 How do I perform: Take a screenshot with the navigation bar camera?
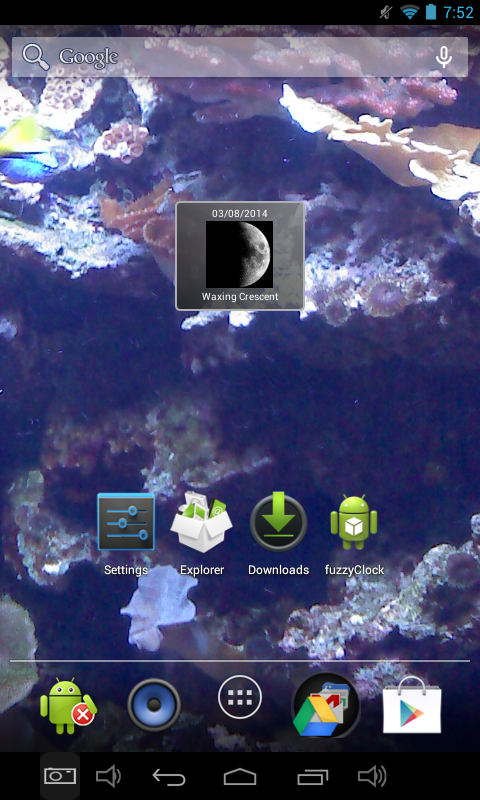click(60, 776)
